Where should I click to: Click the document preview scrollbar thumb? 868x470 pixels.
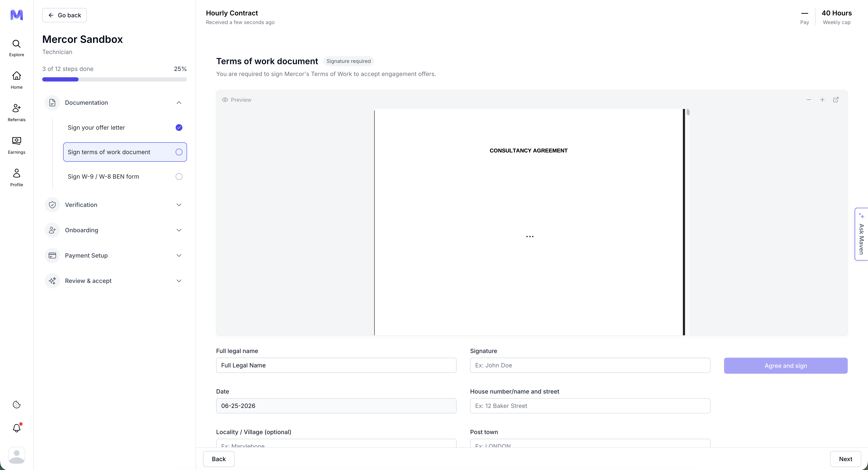click(x=688, y=112)
